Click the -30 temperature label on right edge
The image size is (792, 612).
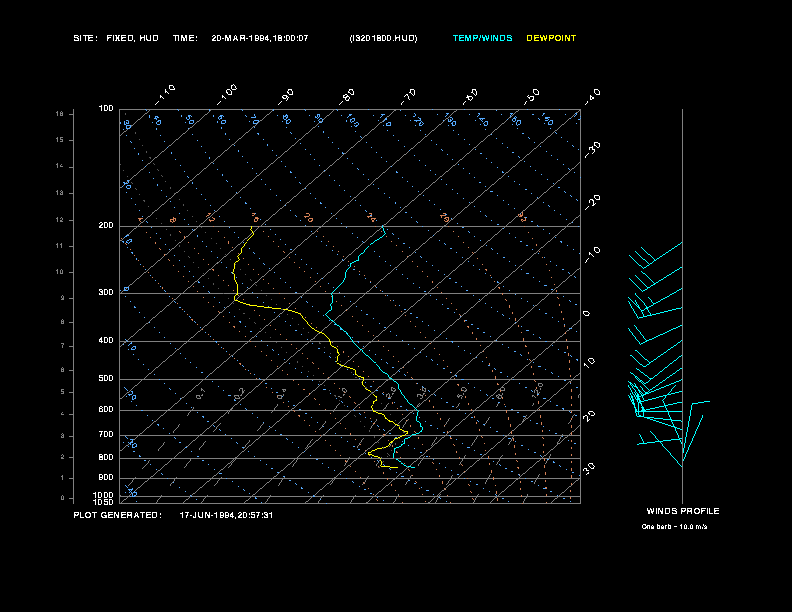pos(593,150)
